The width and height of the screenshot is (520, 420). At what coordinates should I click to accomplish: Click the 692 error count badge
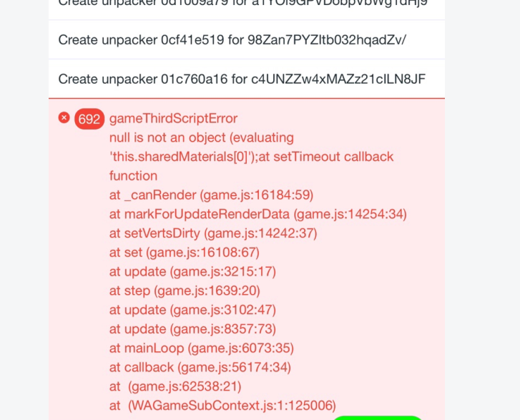pyautogui.click(x=89, y=119)
